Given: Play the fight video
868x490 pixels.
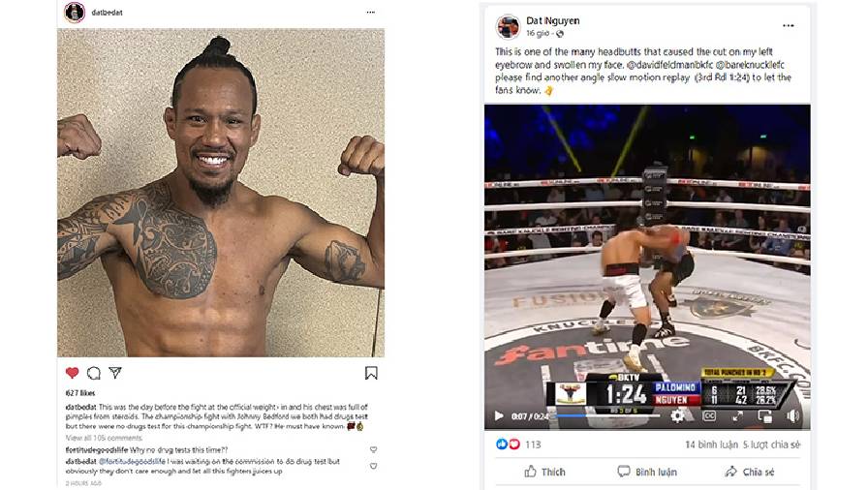Looking at the screenshot, I should point(499,415).
